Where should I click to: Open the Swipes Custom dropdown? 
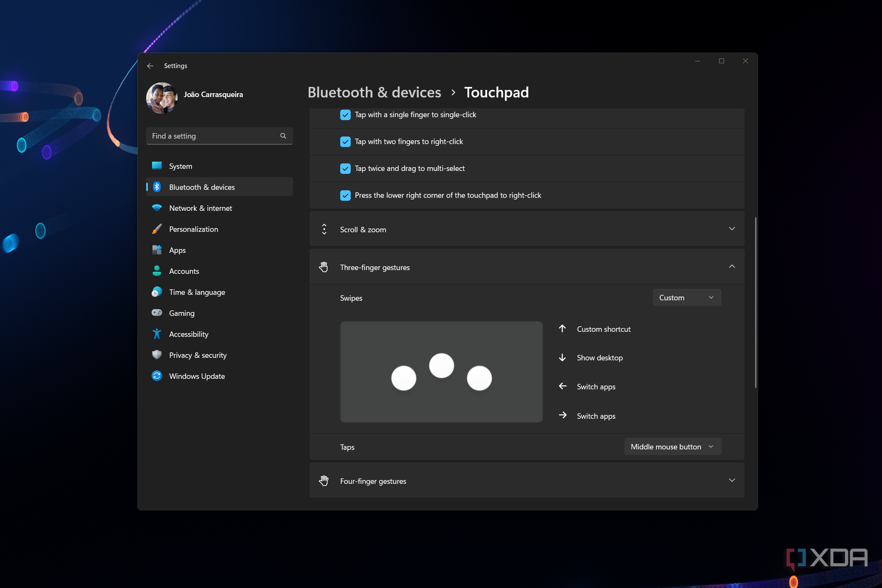[687, 297]
